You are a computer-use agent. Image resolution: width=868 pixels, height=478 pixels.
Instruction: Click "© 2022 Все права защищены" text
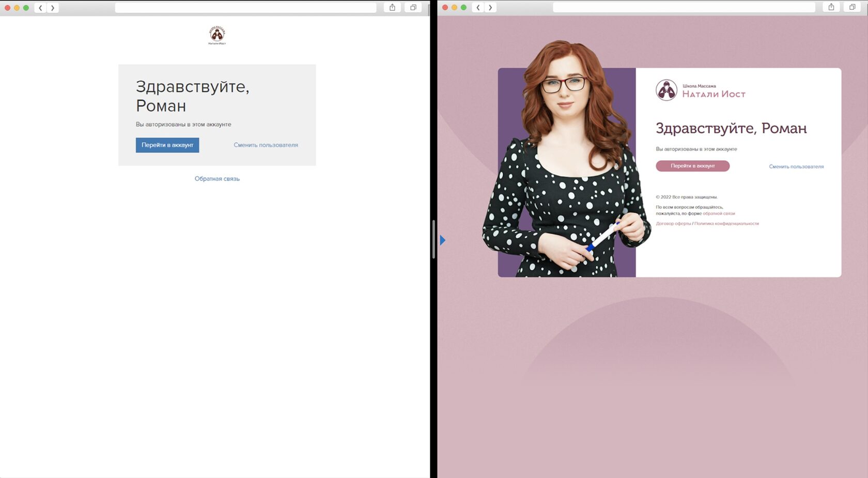687,197
